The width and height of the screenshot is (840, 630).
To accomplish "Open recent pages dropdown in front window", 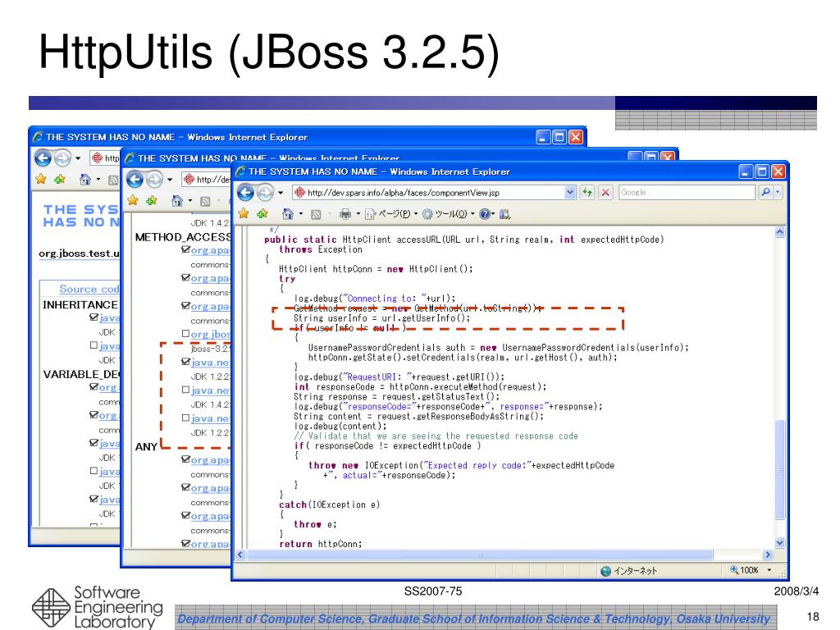I will [x=281, y=193].
